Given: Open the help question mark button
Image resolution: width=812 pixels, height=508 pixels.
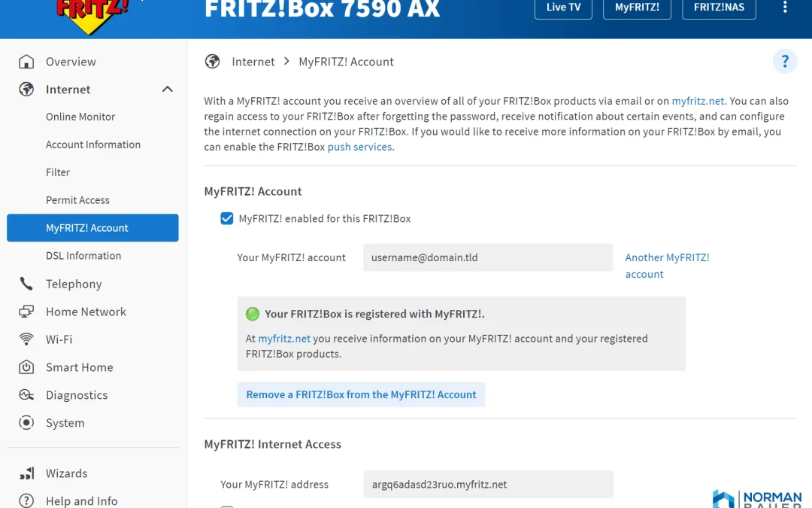Looking at the screenshot, I should [x=785, y=61].
